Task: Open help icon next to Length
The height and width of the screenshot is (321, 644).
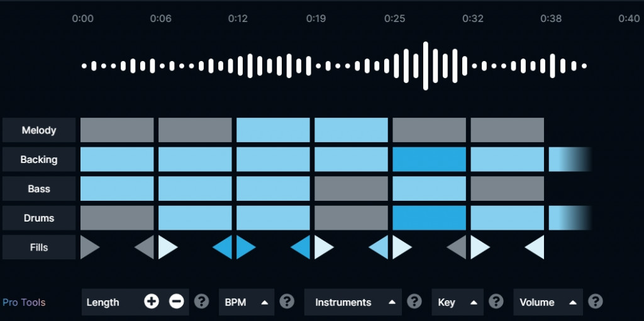Action: click(x=201, y=301)
